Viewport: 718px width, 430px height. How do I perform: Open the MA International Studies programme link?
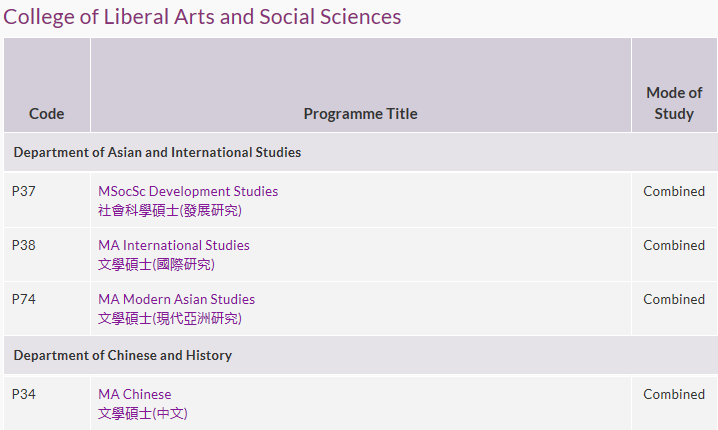pyautogui.click(x=174, y=245)
